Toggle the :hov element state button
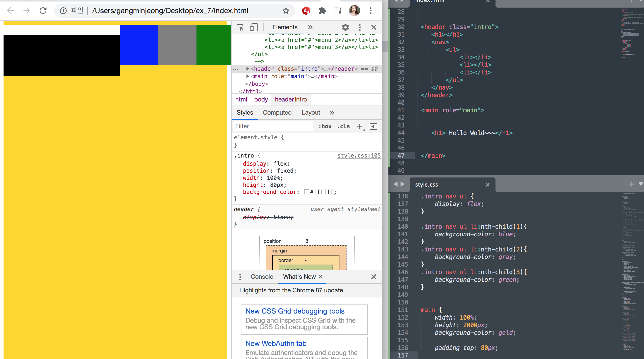This screenshot has height=359, width=644. (x=325, y=126)
